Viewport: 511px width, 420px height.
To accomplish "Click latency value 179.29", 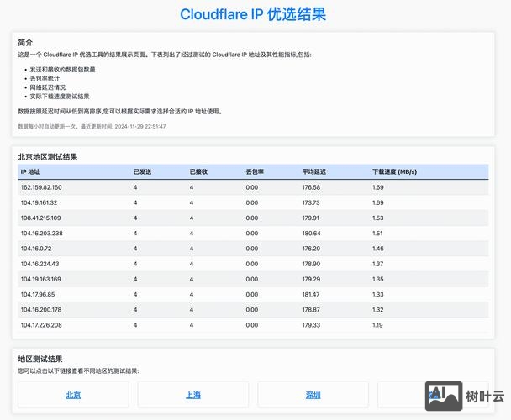I will coord(311,279).
